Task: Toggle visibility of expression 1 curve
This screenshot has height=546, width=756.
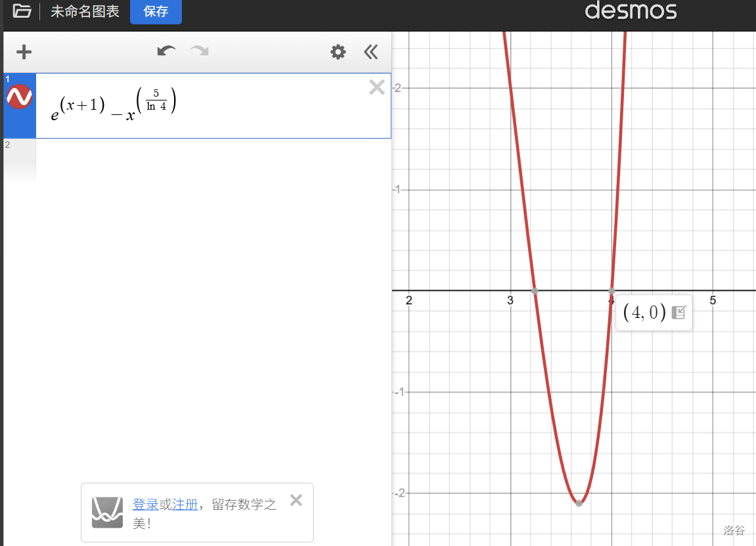Action: click(19, 97)
